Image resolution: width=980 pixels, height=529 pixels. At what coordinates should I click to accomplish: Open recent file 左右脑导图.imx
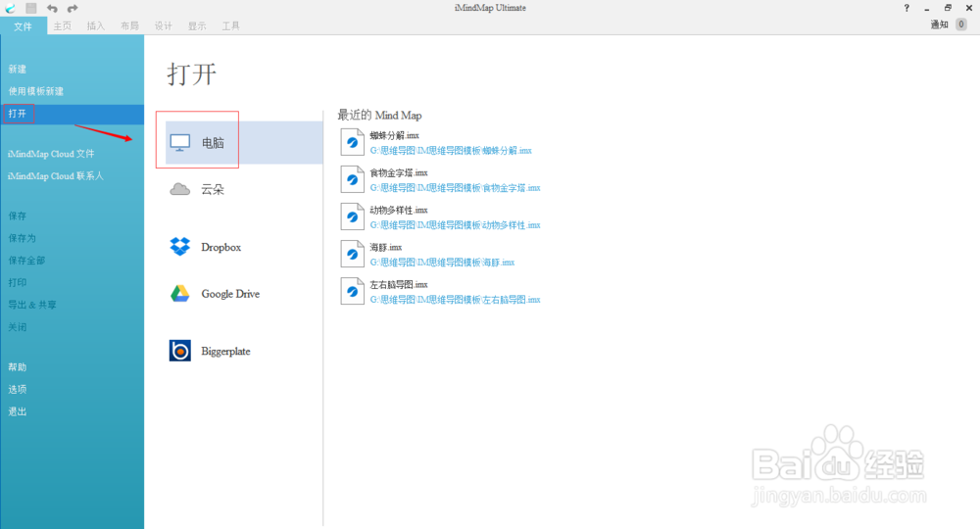click(x=399, y=285)
